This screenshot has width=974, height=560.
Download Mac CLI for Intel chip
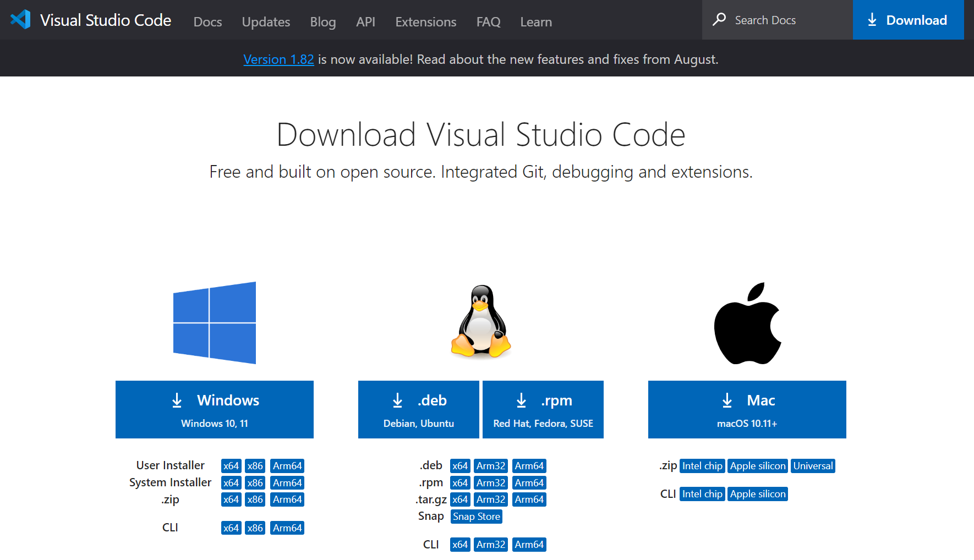coord(703,494)
